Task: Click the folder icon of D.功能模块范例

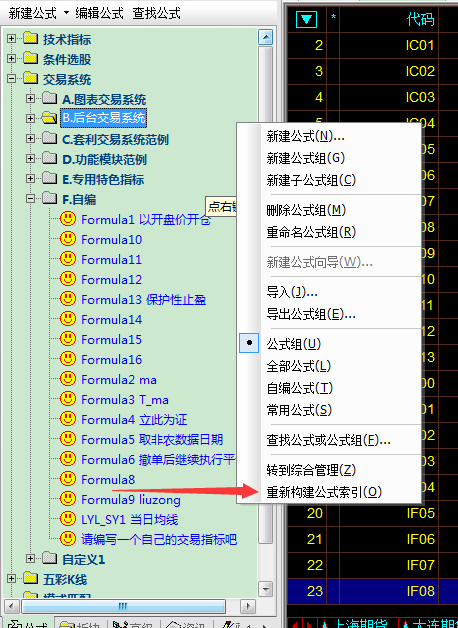Action: click(x=50, y=159)
